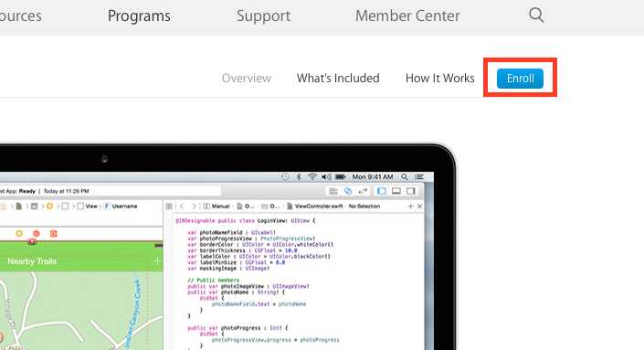The image size is (644, 350).
Task: Click the Time Machine clock icon
Action: pyautogui.click(x=285, y=176)
